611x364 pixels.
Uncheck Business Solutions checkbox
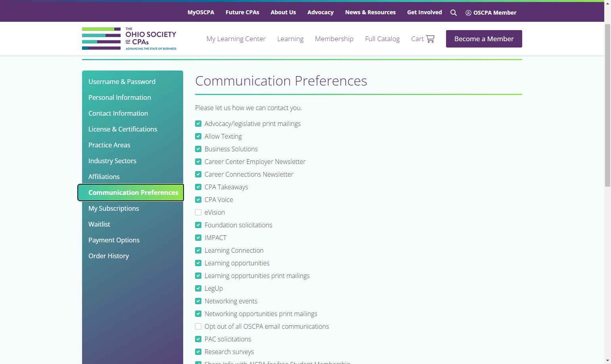pyautogui.click(x=198, y=149)
